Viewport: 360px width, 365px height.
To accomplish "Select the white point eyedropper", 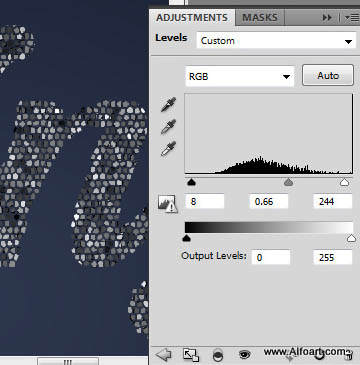I will [168, 149].
